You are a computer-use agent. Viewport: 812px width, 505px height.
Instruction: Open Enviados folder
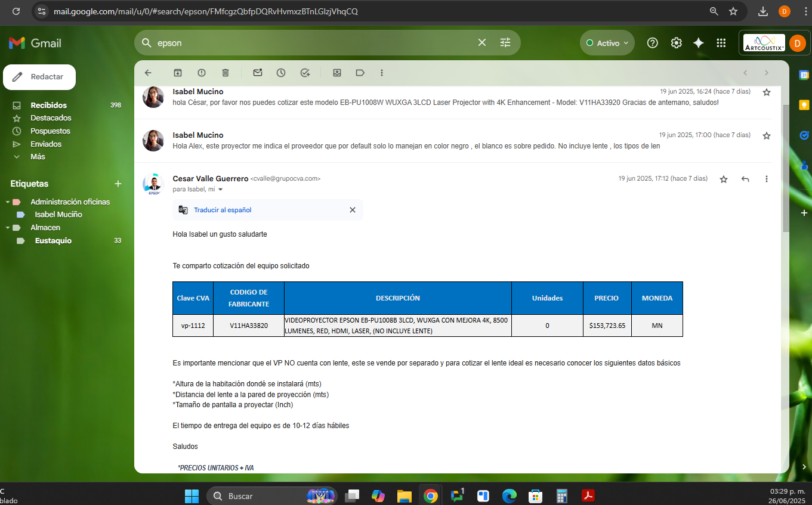tap(46, 144)
